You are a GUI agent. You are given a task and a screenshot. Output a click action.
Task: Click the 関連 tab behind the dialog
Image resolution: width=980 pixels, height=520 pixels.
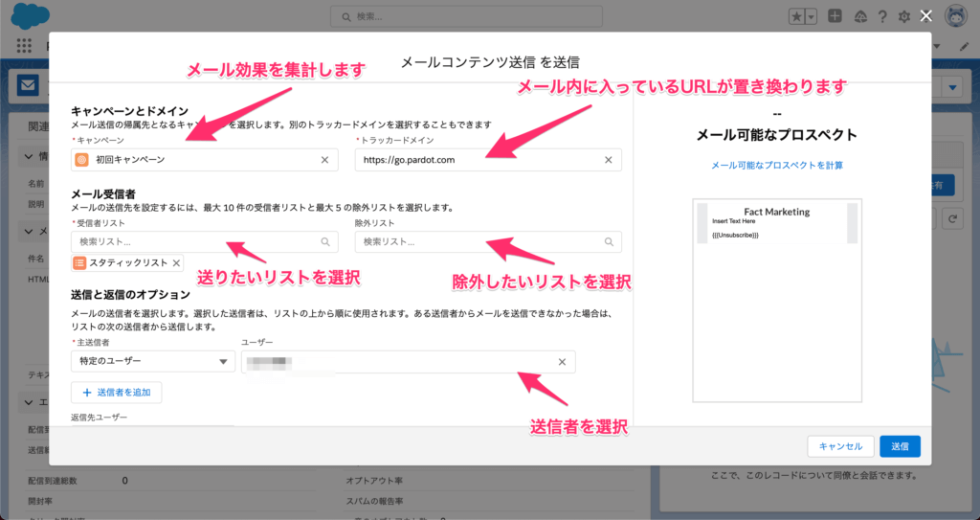point(38,127)
